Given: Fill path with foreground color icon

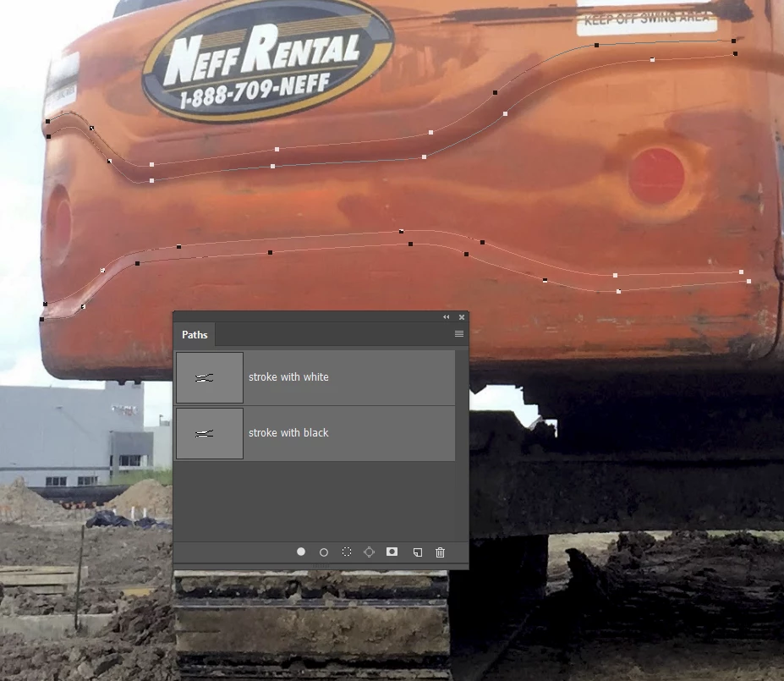Looking at the screenshot, I should (301, 552).
